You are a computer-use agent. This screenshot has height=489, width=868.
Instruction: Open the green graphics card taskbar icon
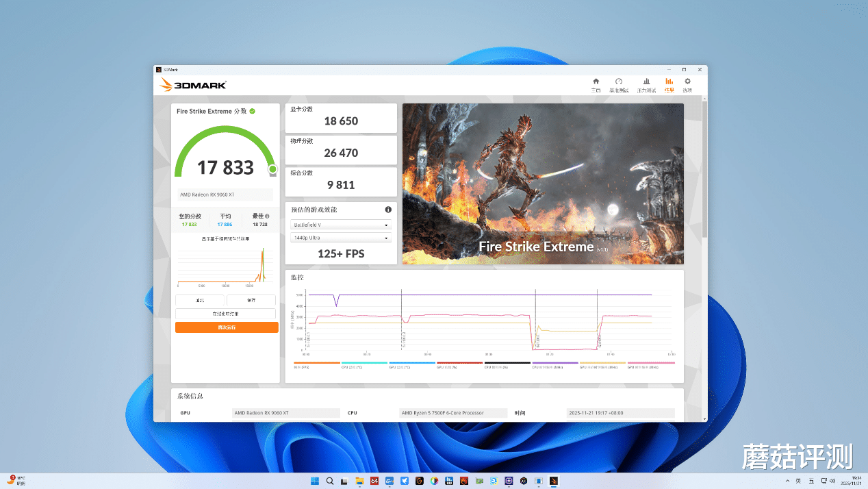[x=479, y=481]
